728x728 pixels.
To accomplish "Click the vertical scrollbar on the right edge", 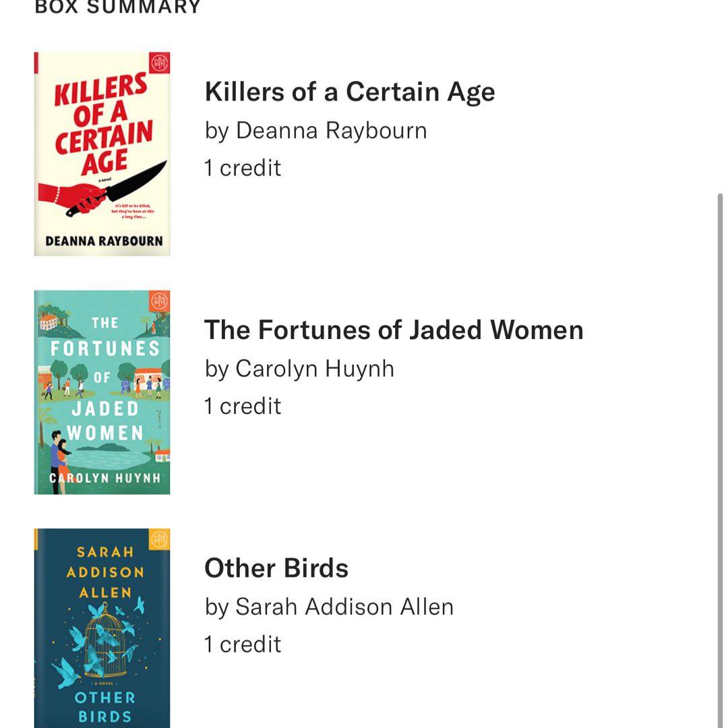I will (719, 458).
